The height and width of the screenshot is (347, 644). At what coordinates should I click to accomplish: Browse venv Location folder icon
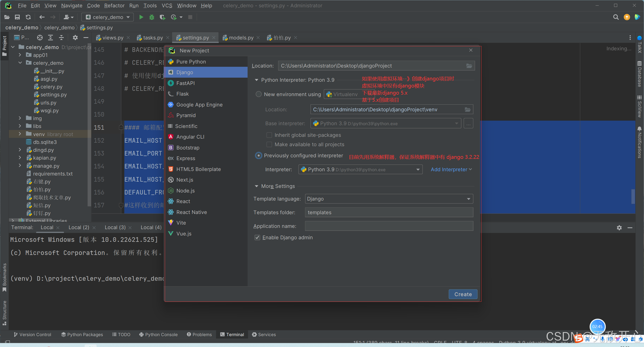coord(468,110)
